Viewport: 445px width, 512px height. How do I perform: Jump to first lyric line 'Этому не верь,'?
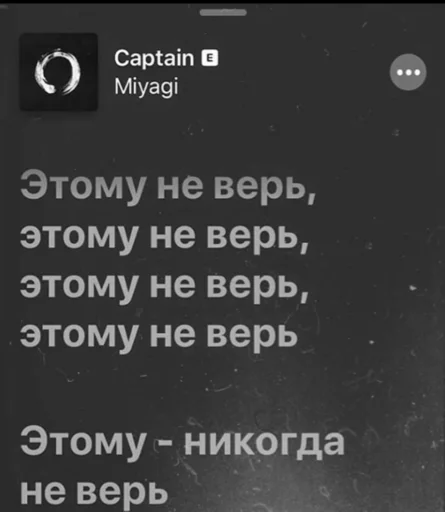[167, 188]
